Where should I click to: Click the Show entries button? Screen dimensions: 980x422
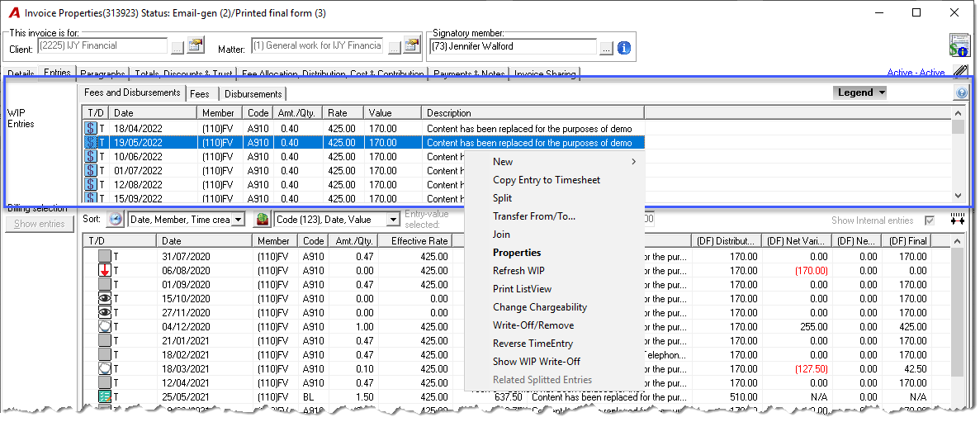[x=40, y=224]
